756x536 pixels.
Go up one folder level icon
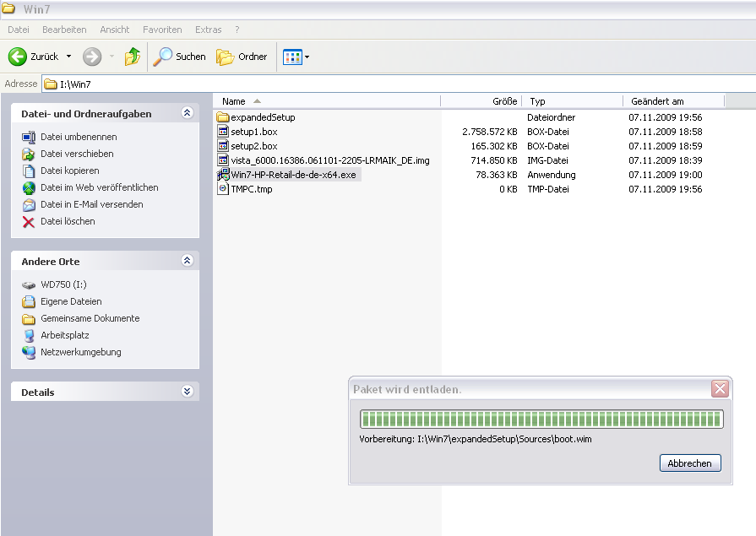point(132,57)
